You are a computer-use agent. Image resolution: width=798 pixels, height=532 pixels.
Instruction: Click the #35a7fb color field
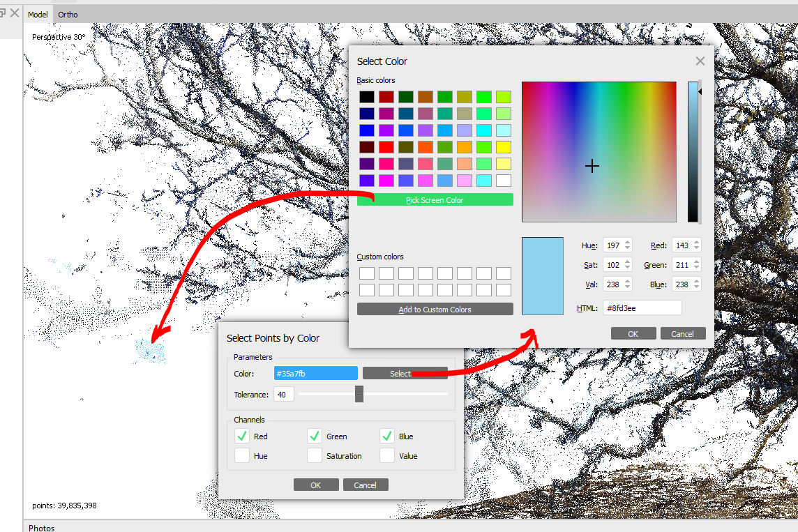click(x=315, y=373)
